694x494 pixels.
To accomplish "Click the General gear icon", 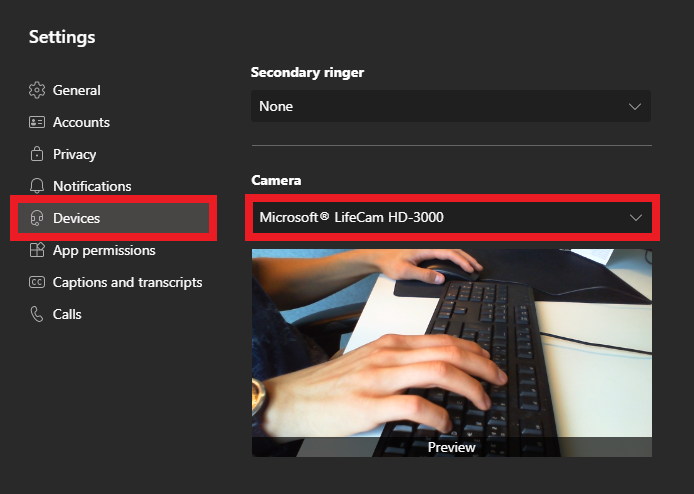I will (37, 90).
